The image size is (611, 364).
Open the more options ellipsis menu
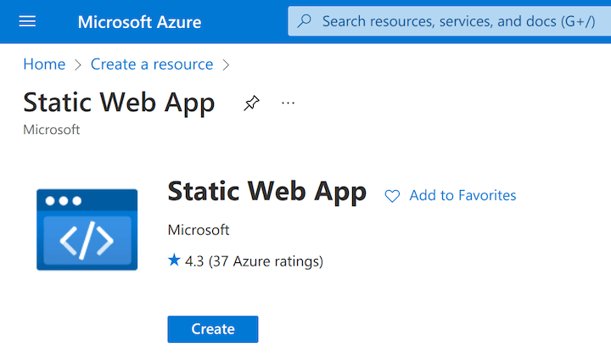[289, 103]
